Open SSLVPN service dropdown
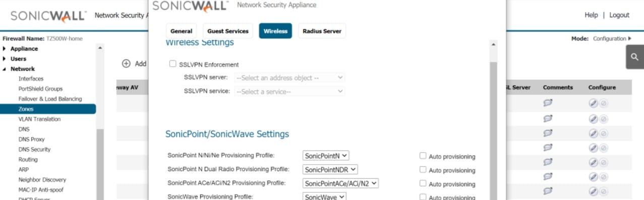644x200 pixels. pyautogui.click(x=289, y=91)
